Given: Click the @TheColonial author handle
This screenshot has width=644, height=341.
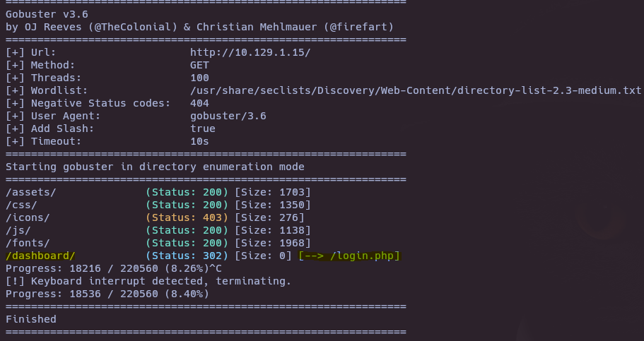Looking at the screenshot, I should (x=133, y=27).
